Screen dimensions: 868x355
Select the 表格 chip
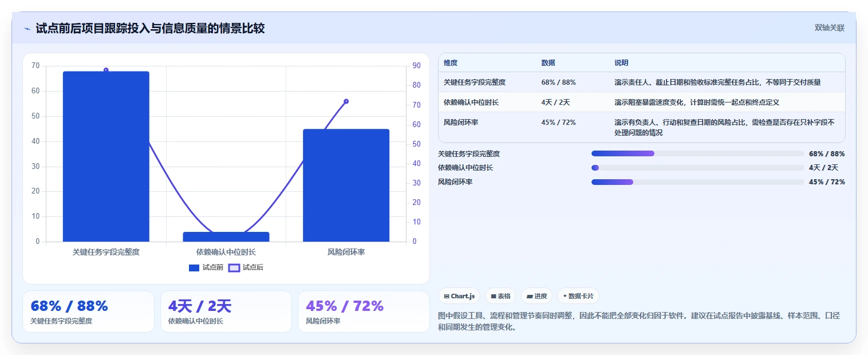[x=500, y=296]
